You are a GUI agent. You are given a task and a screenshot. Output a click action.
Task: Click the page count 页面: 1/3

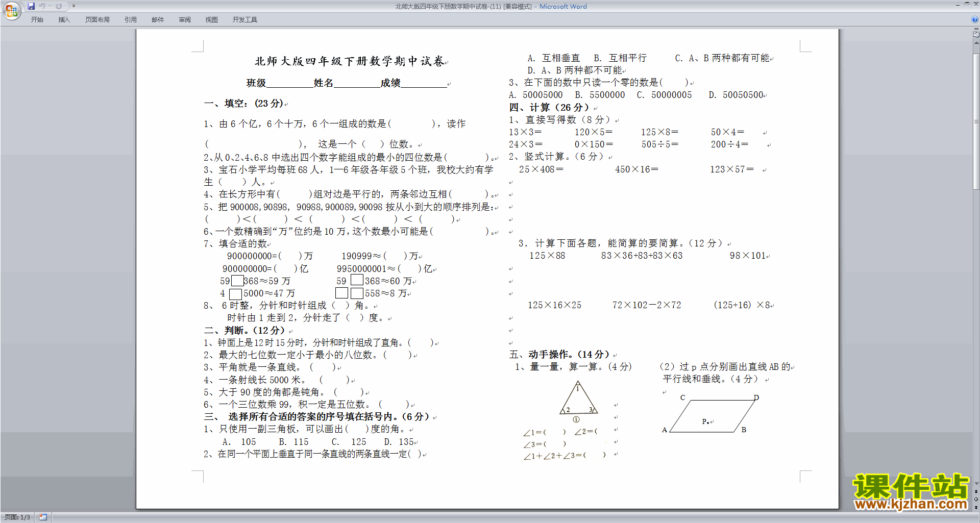17,517
